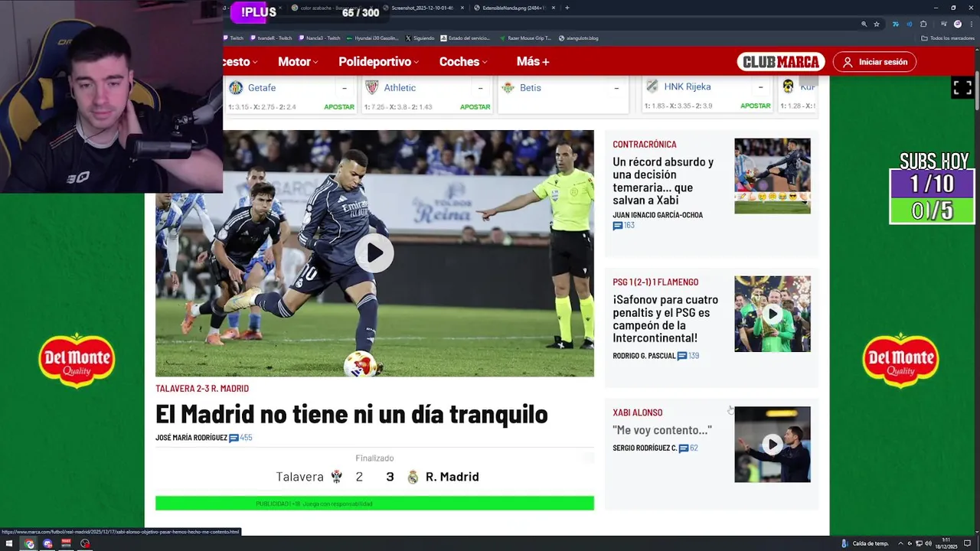This screenshot has width=980, height=551.
Task: Click APOSTAR under the Athletic odds
Action: (x=475, y=107)
